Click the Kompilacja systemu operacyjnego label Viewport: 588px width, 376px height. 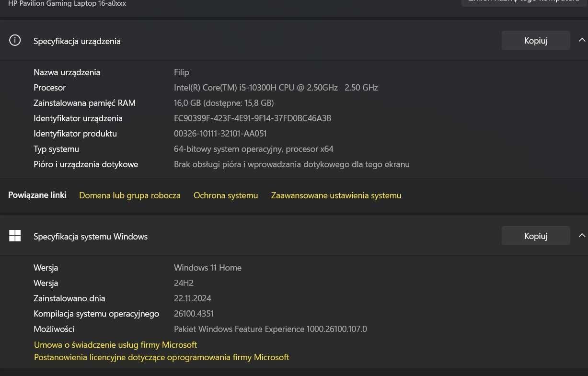pos(96,314)
